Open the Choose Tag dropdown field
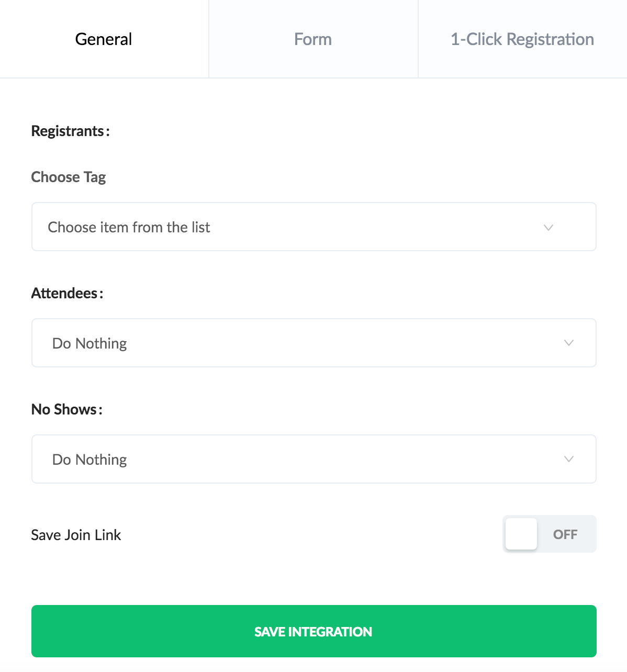The height and width of the screenshot is (672, 627). 313,227
